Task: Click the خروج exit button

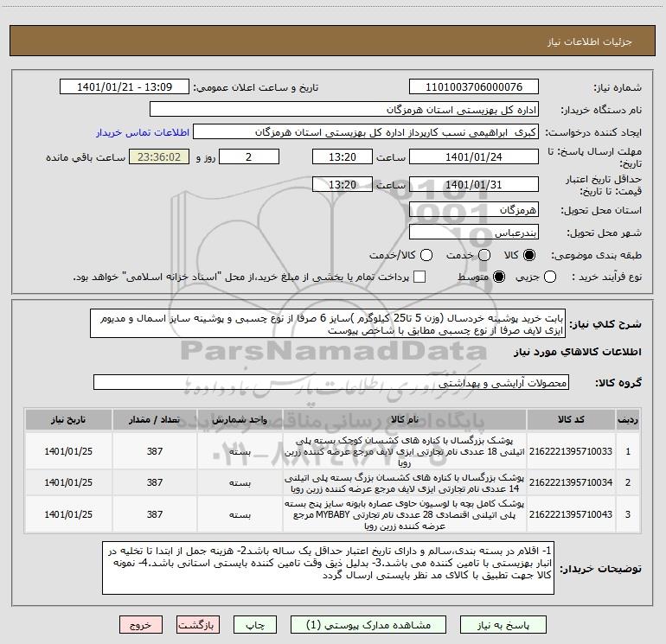Action: (x=141, y=624)
